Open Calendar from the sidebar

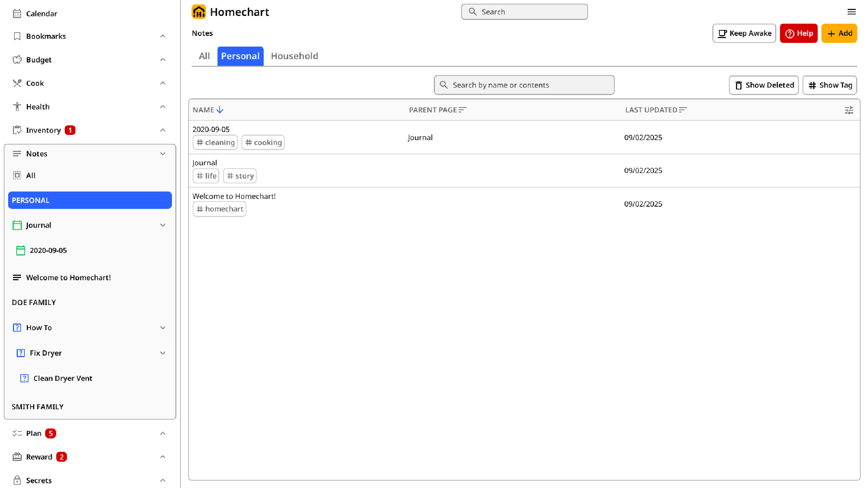[41, 14]
